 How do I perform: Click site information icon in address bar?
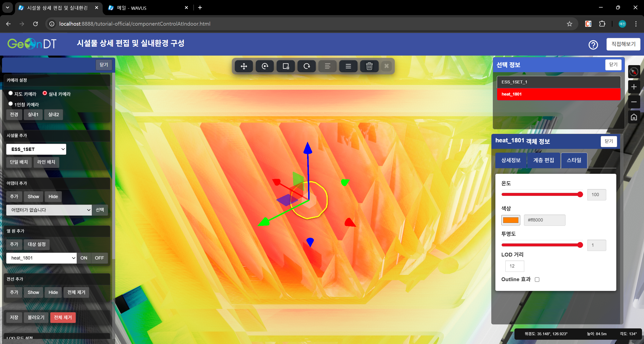point(52,24)
